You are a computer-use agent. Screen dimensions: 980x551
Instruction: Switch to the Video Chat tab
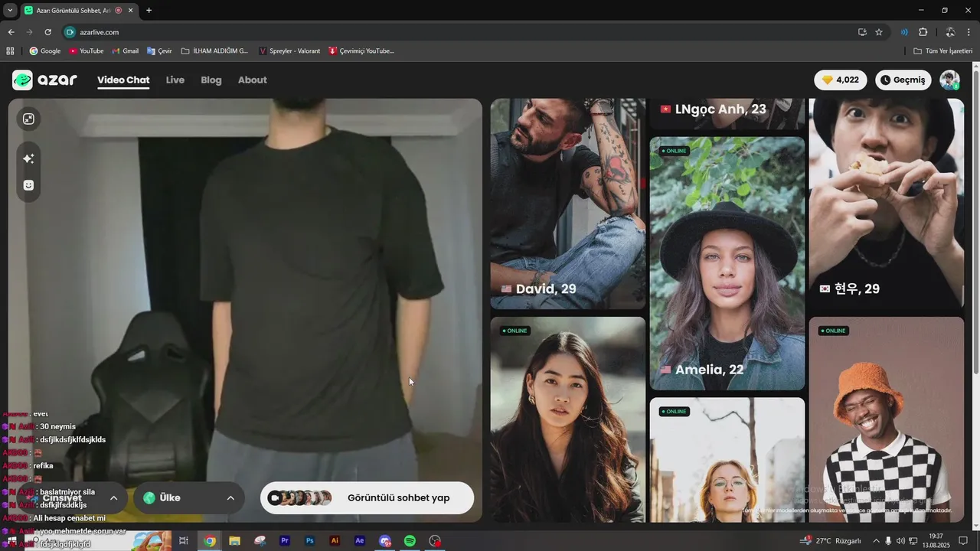pos(123,80)
